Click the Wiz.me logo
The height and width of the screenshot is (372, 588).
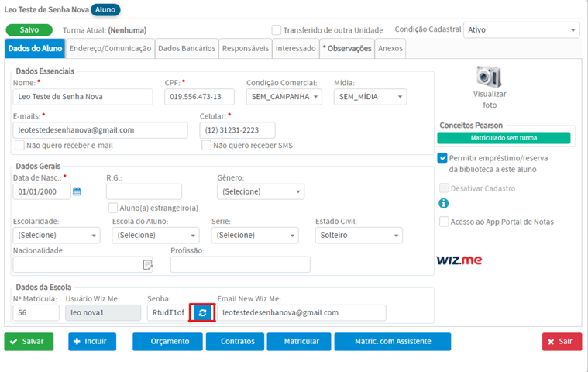(459, 260)
